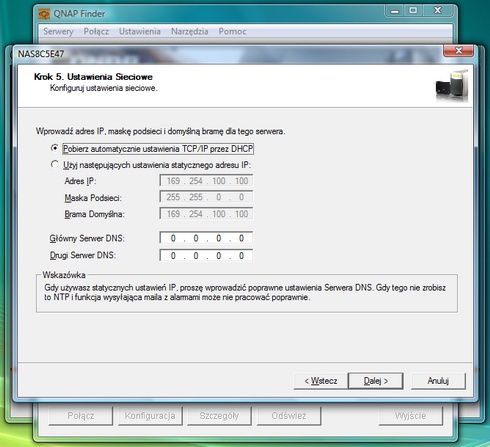Viewport: 490px width, 447px height.
Task: Open the Połącz menu
Action: [x=96, y=32]
